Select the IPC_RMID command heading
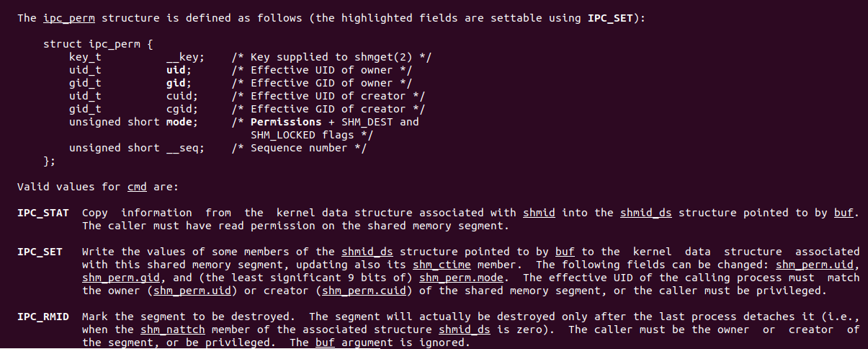 click(x=43, y=317)
